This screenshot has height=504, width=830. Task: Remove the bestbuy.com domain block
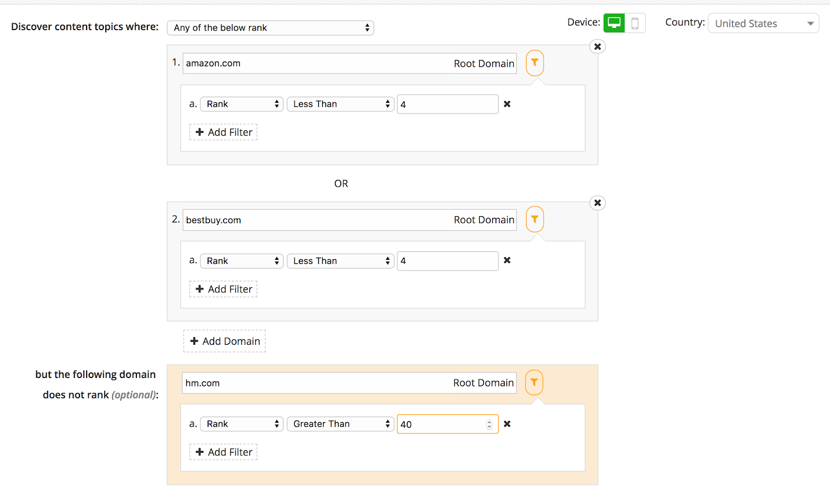click(598, 203)
